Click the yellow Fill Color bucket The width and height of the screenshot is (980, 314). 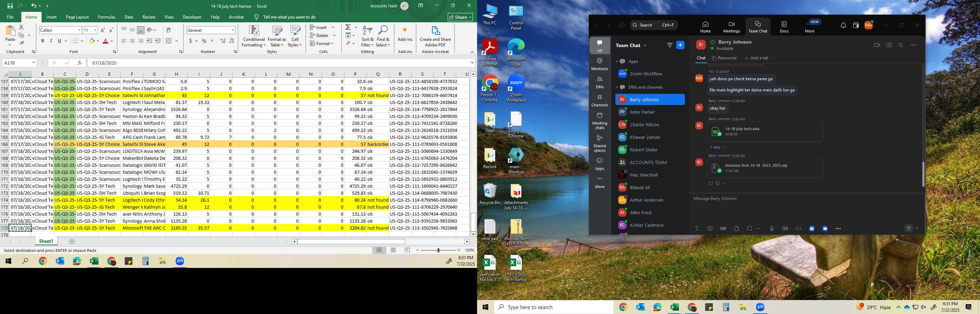click(92, 41)
